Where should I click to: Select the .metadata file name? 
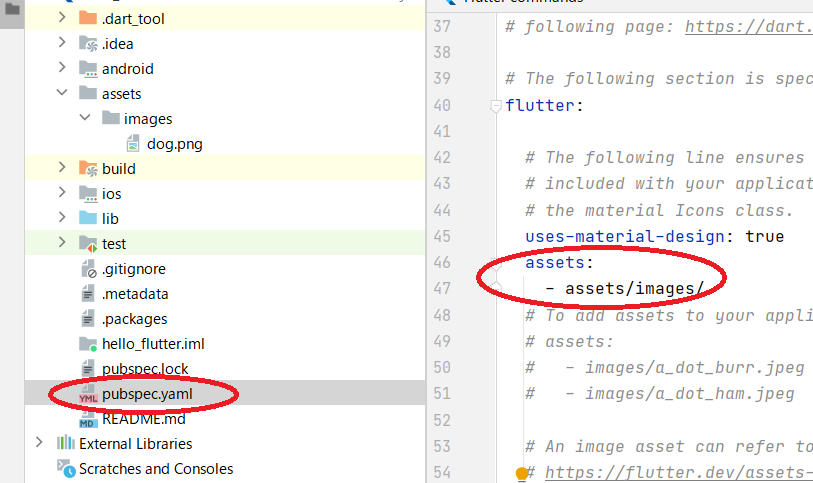135,294
